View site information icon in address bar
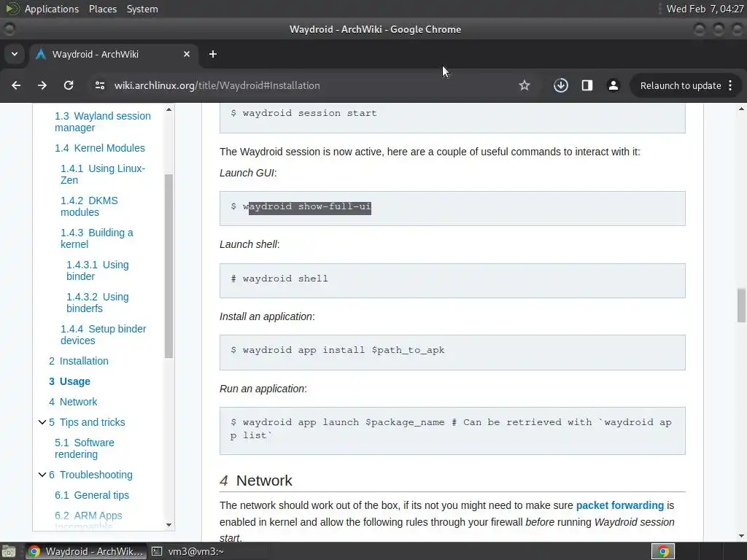Screen dimensions: 747x560 (99, 85)
